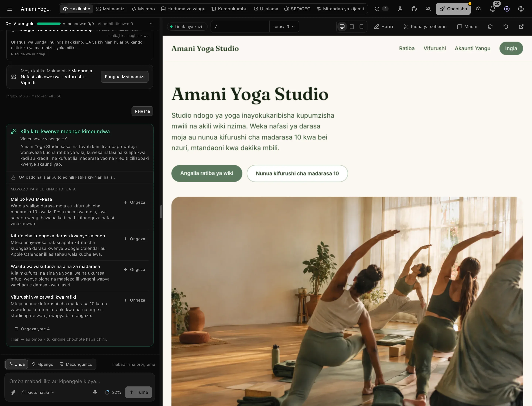Screen dimensions: 532x406
Task: Click Angalia ratiba ya wiki in preview
Action: point(207,173)
